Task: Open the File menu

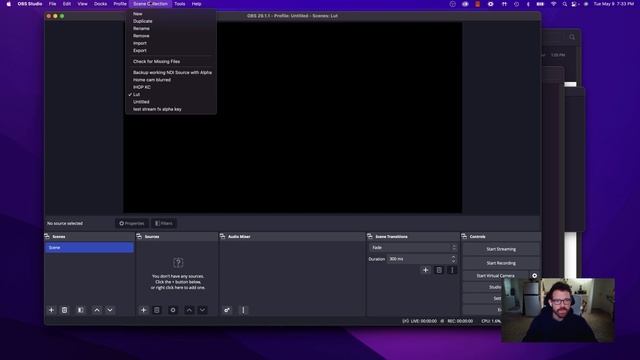Action: [53, 4]
